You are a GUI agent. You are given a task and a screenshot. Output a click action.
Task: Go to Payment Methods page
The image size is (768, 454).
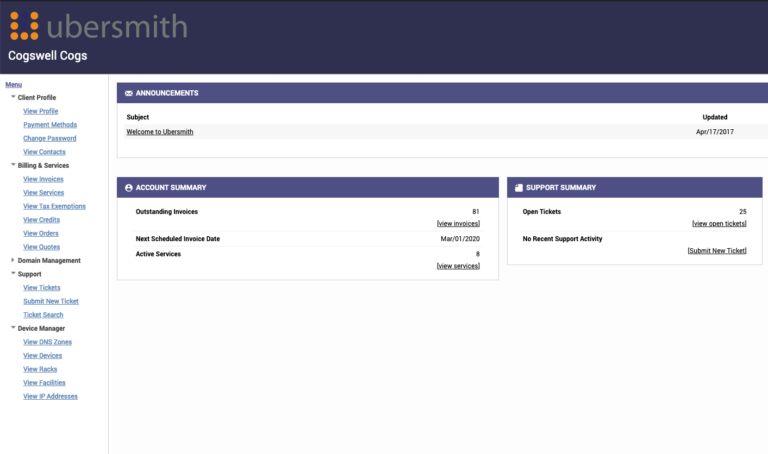[50, 125]
